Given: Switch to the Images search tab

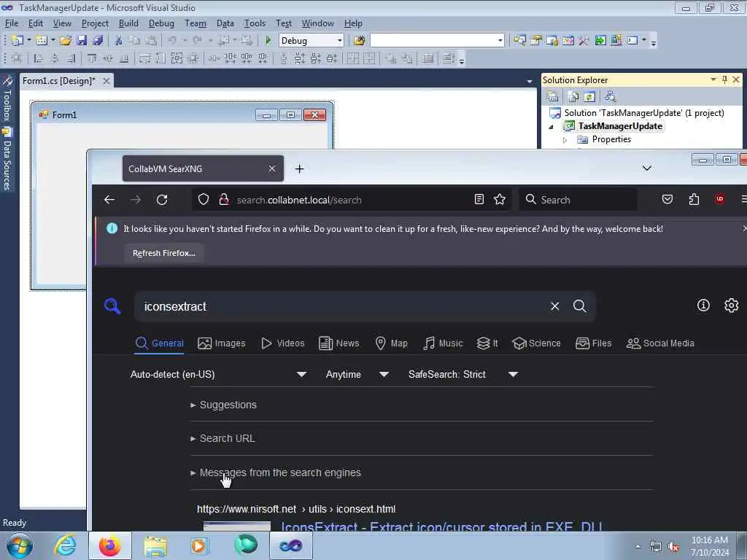Looking at the screenshot, I should click(222, 343).
